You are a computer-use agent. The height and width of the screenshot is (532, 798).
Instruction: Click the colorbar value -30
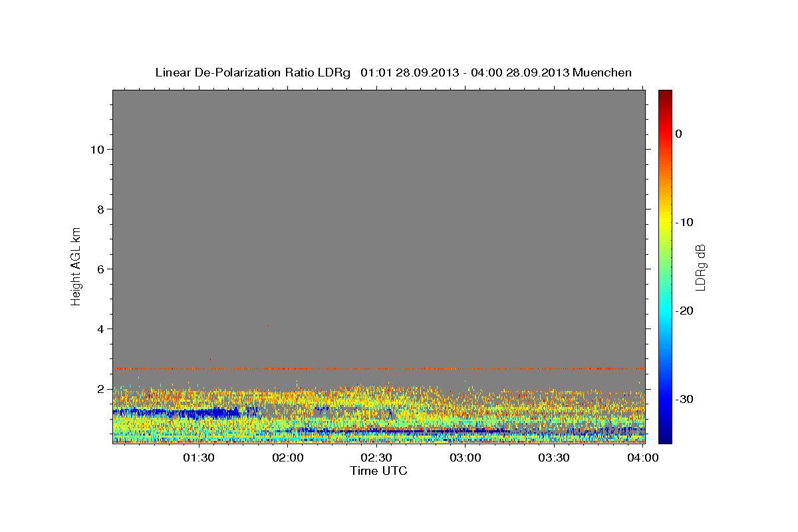(x=685, y=399)
